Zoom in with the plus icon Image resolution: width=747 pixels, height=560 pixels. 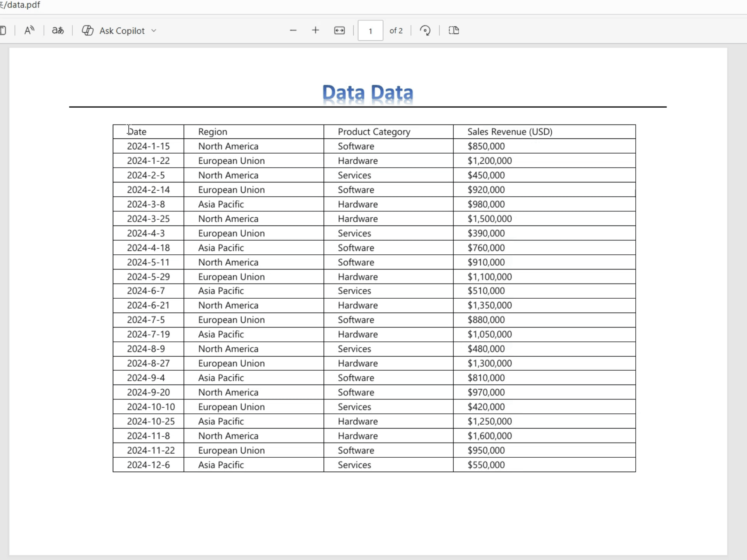click(316, 30)
